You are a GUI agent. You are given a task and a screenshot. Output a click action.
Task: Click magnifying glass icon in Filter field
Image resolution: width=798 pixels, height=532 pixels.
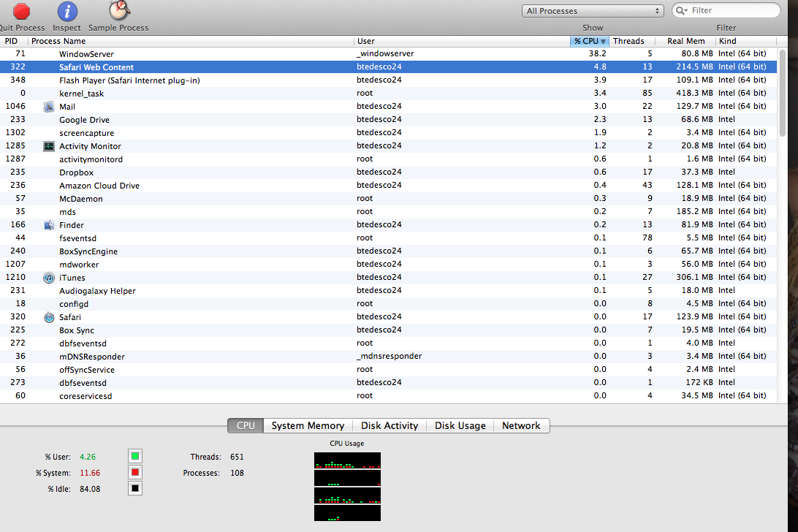click(x=682, y=10)
